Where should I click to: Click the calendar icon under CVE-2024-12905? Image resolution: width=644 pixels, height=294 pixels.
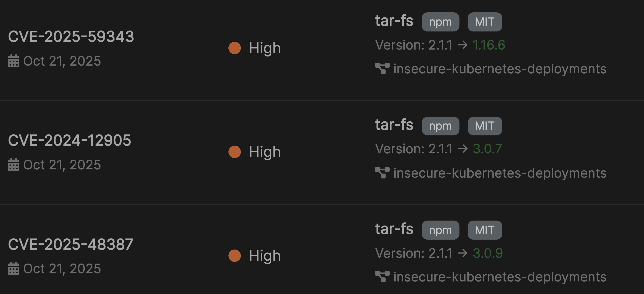14,165
